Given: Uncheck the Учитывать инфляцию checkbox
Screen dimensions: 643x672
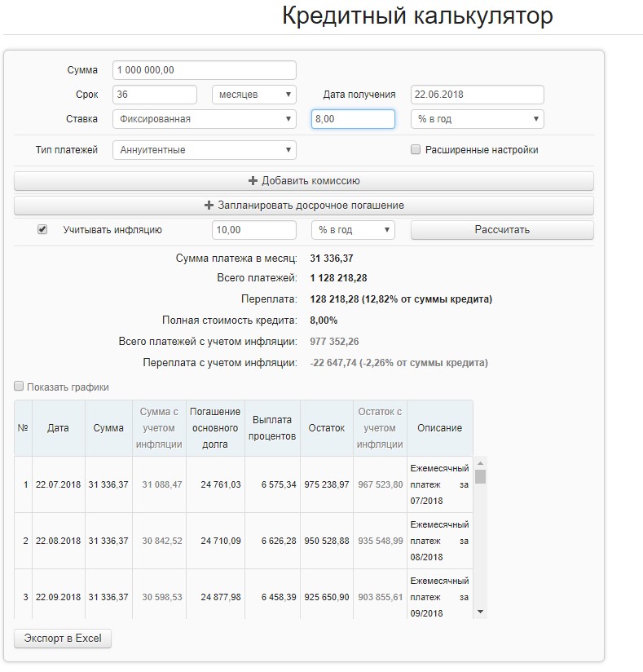Looking at the screenshot, I should pyautogui.click(x=42, y=229).
